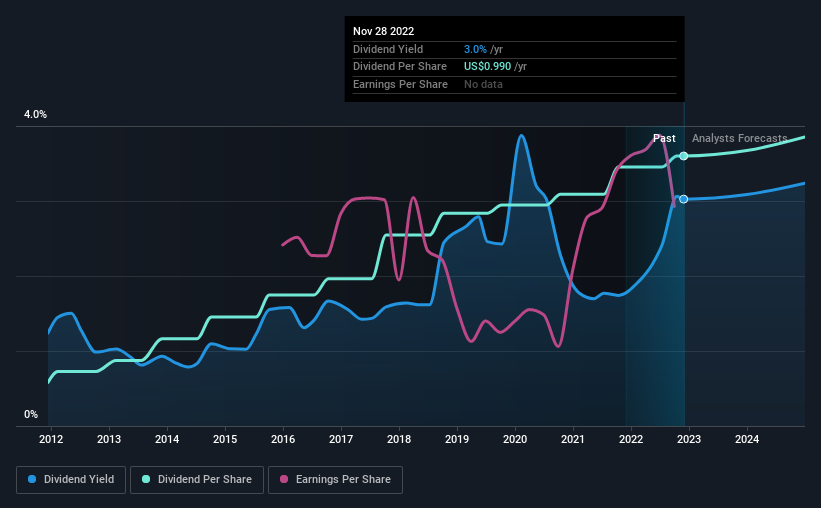Click the 2012 x-axis label

click(51, 439)
